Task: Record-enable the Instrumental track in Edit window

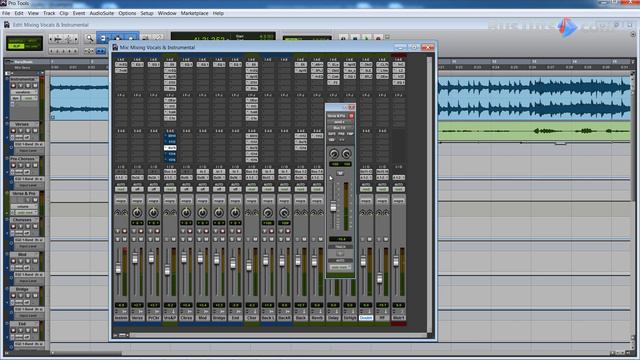Action: [13, 85]
